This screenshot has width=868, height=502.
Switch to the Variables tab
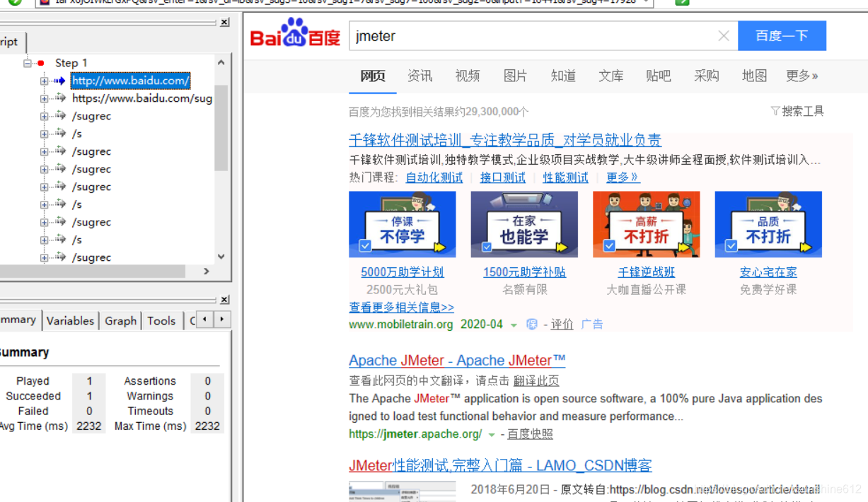tap(70, 320)
